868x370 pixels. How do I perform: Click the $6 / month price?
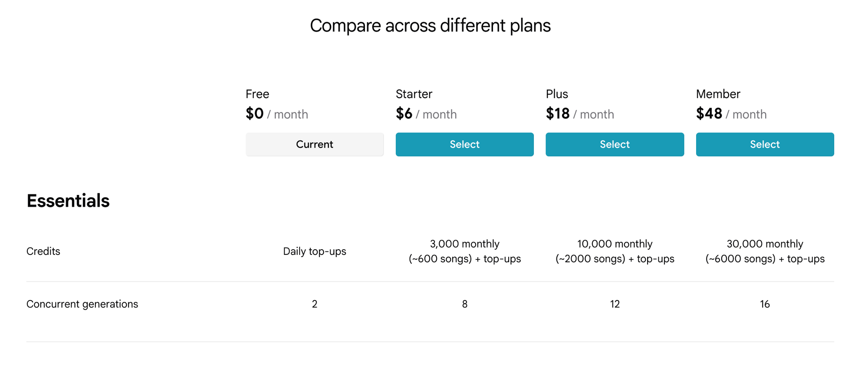click(426, 114)
